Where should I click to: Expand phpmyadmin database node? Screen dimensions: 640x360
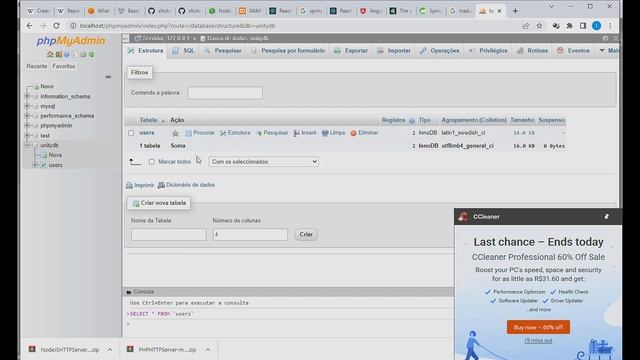click(27, 126)
